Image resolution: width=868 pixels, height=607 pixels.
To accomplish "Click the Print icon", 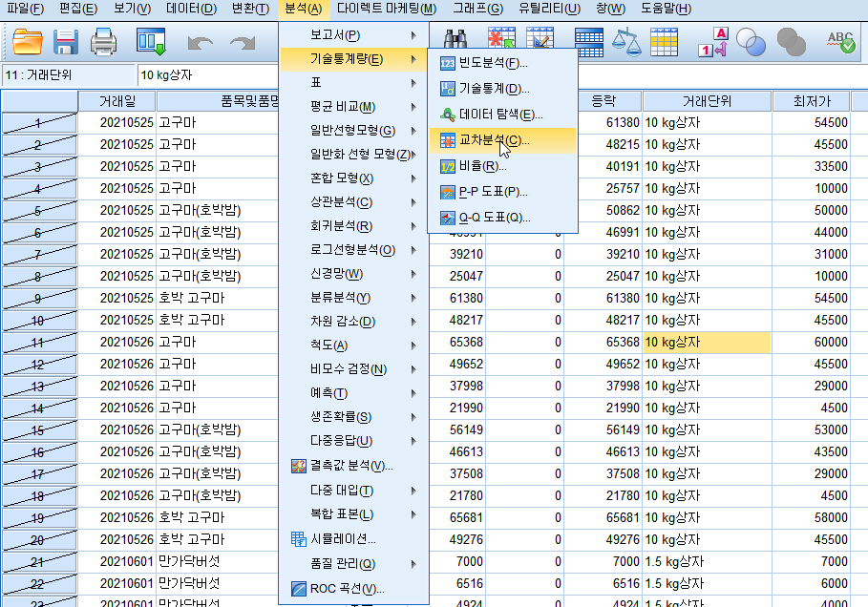I will coord(103,42).
